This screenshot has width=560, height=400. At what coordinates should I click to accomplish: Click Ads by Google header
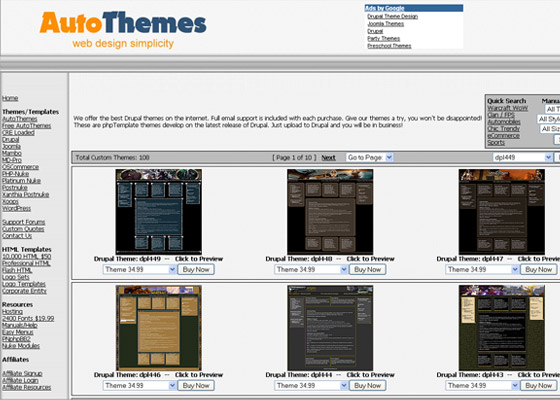[385, 8]
